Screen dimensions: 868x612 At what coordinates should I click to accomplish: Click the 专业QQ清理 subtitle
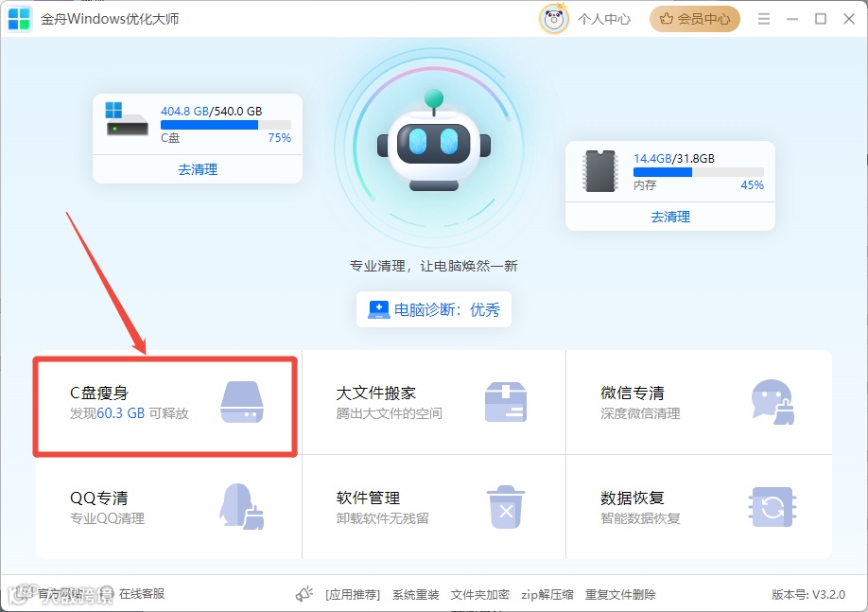tap(107, 518)
